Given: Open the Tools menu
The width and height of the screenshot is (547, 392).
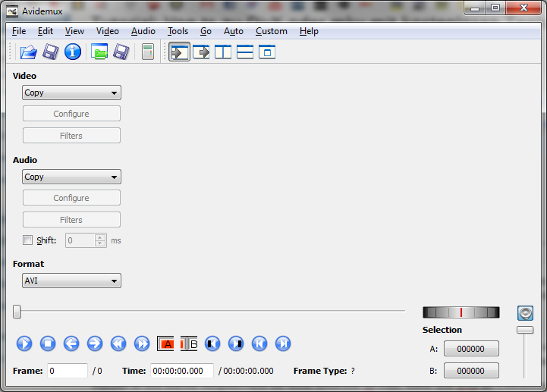Looking at the screenshot, I should (178, 31).
